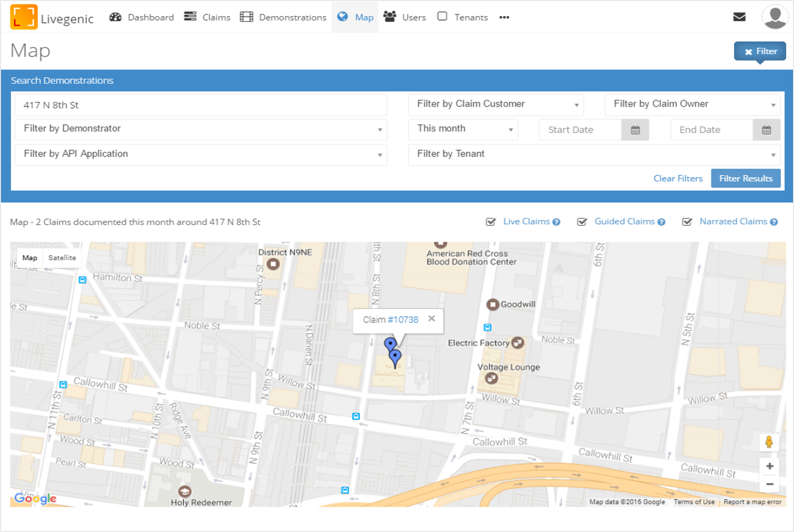
Task: Open the End Date calendar picker
Action: click(767, 130)
